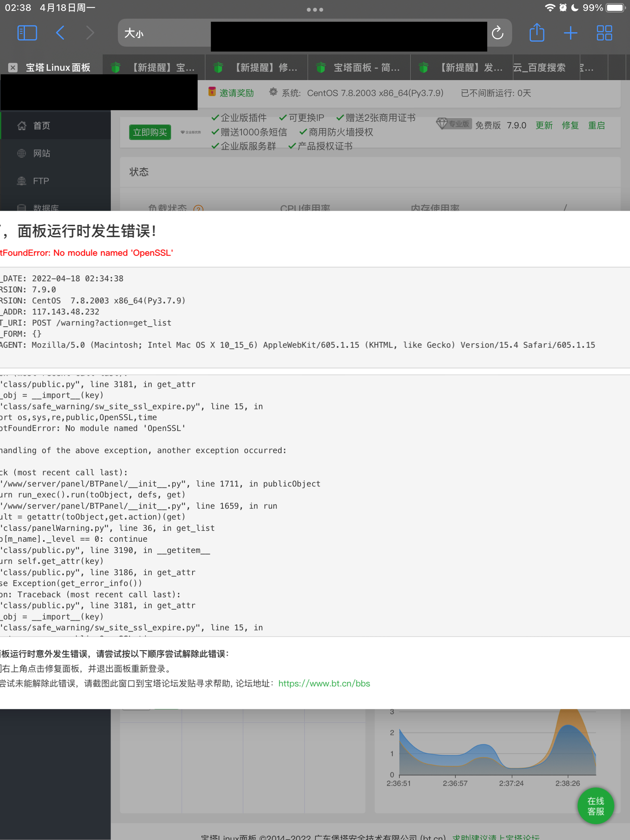Open 网站 in the sidebar
Screen dimensions: 630x840
(x=56, y=153)
